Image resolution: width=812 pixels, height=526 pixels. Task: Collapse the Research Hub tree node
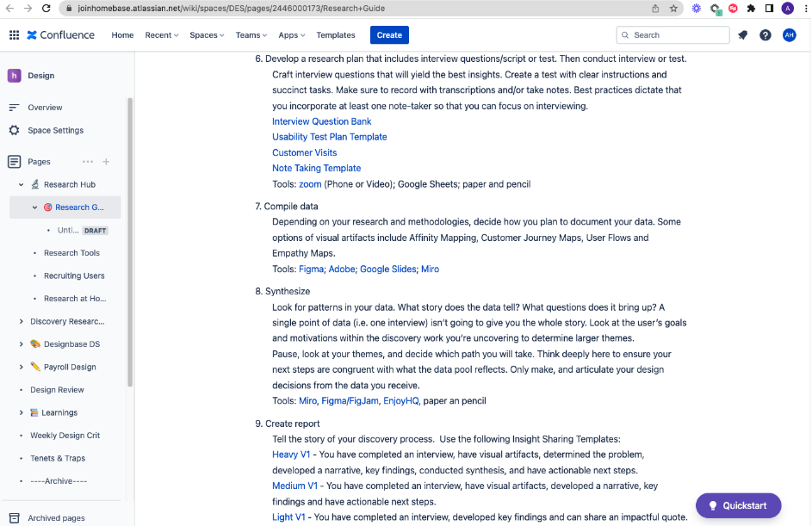(x=22, y=184)
